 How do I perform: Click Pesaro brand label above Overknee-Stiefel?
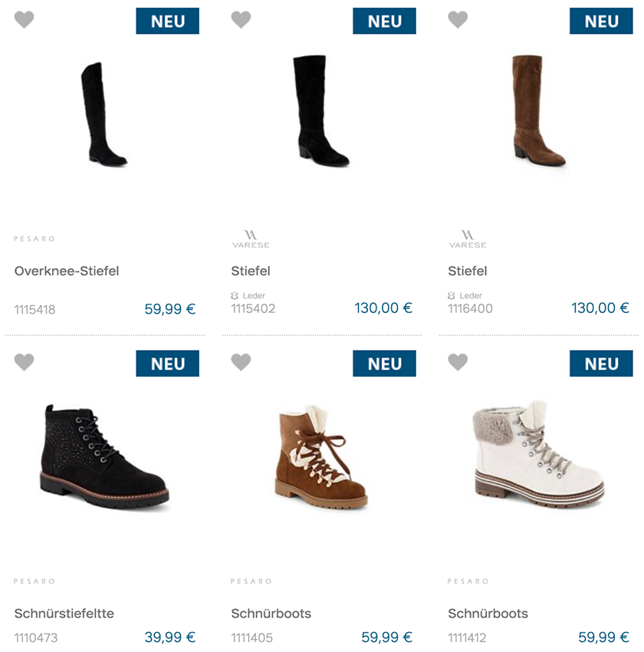pyautogui.click(x=34, y=239)
